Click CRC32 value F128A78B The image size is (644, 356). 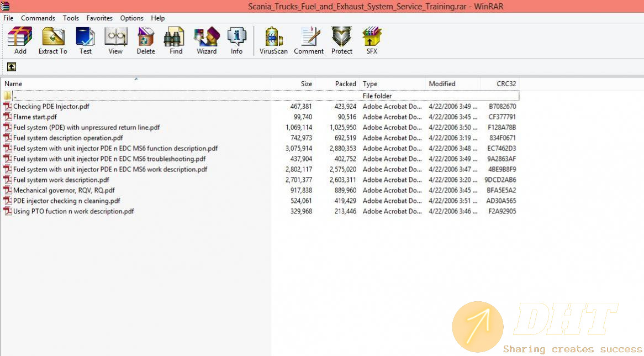tap(502, 128)
